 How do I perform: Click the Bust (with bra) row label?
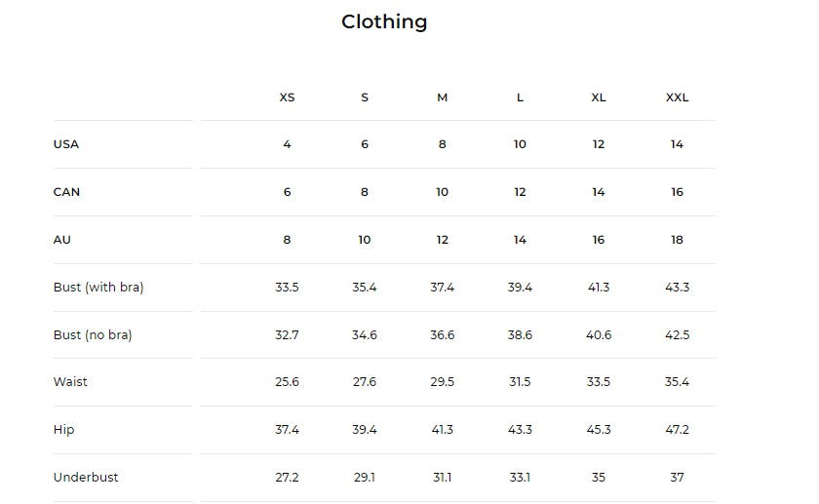[98, 288]
